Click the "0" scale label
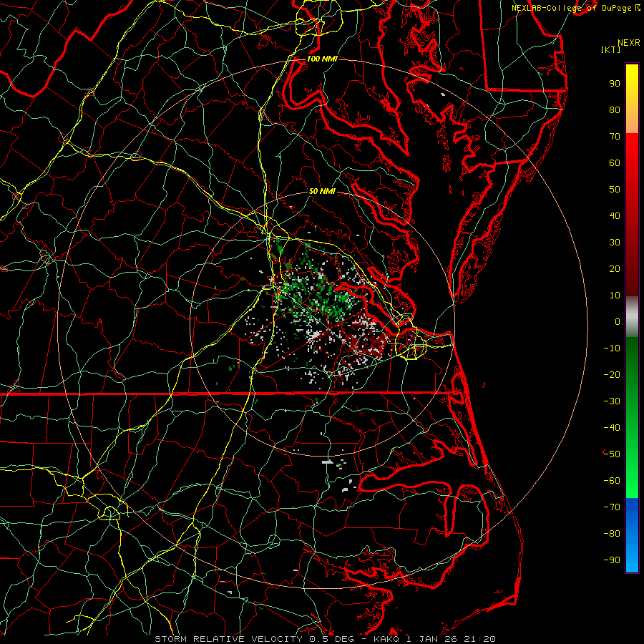Viewport: 644px width, 644px height. click(x=618, y=322)
